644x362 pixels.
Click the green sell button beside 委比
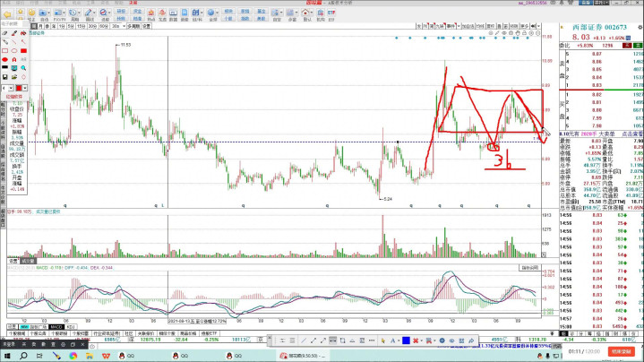(638, 46)
